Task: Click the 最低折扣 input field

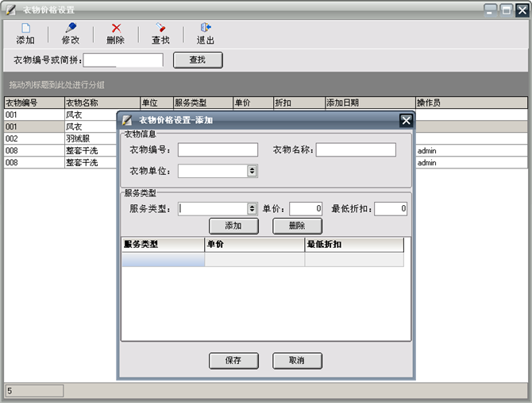Action: (x=391, y=208)
